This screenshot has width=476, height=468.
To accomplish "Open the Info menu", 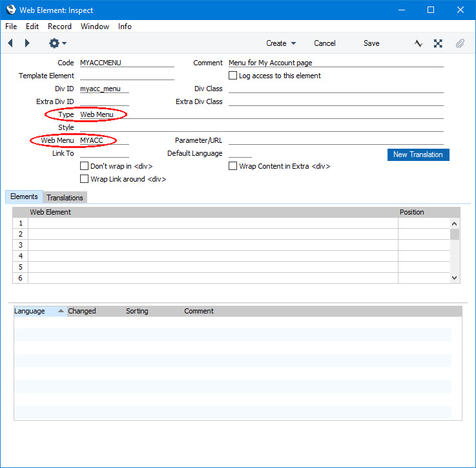I will click(125, 27).
